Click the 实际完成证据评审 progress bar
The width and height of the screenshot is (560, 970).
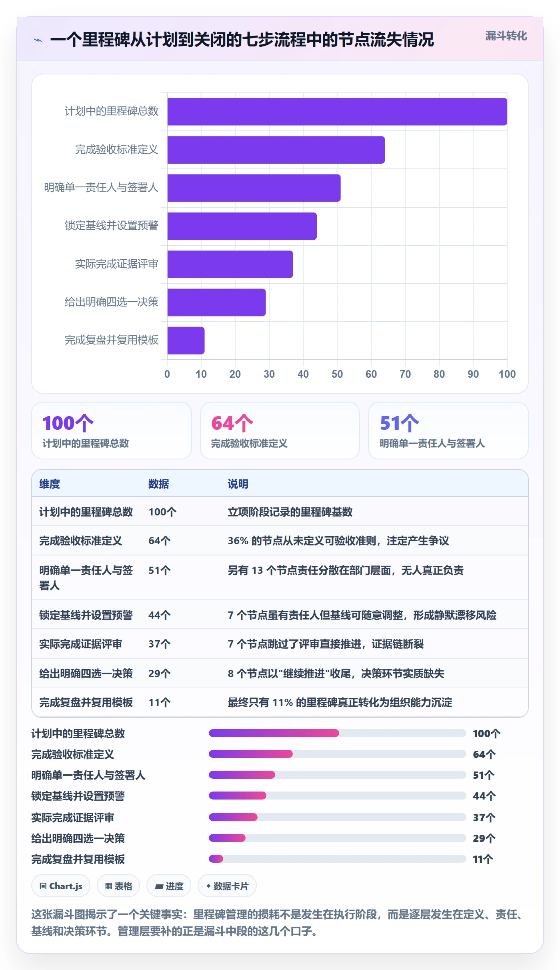(x=338, y=817)
